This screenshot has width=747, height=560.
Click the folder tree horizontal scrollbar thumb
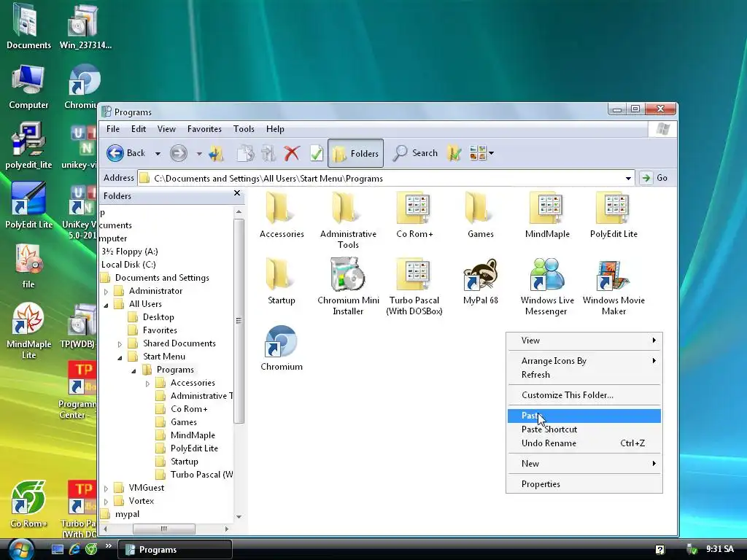(164, 529)
